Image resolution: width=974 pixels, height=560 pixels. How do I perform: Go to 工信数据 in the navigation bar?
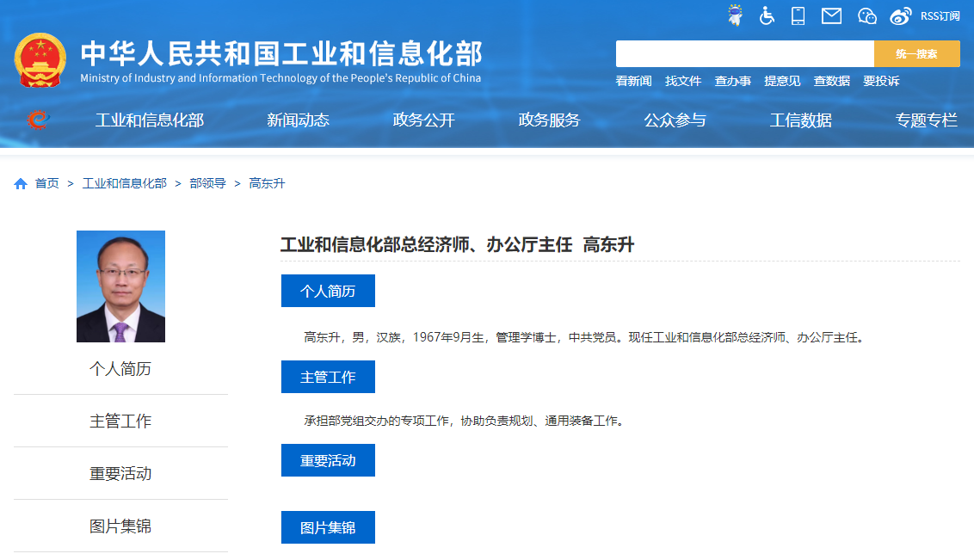click(x=800, y=120)
